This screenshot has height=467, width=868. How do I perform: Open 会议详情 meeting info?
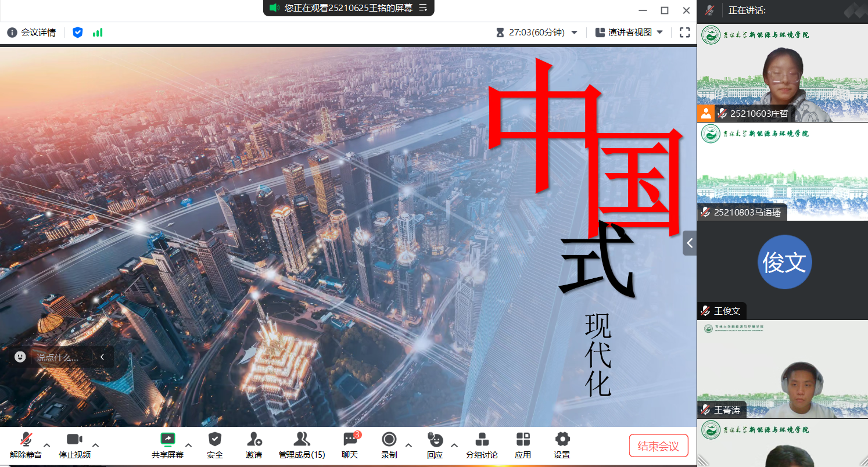click(32, 33)
